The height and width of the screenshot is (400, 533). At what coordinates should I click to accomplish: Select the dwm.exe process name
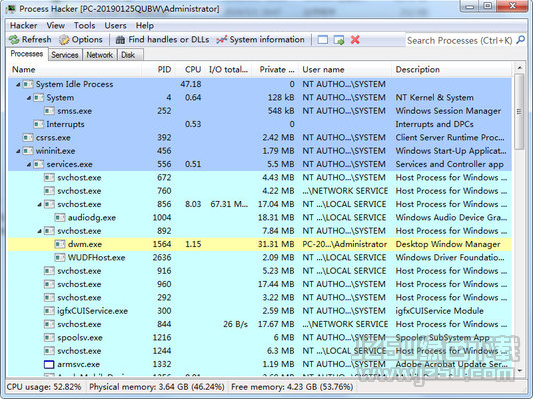click(85, 244)
